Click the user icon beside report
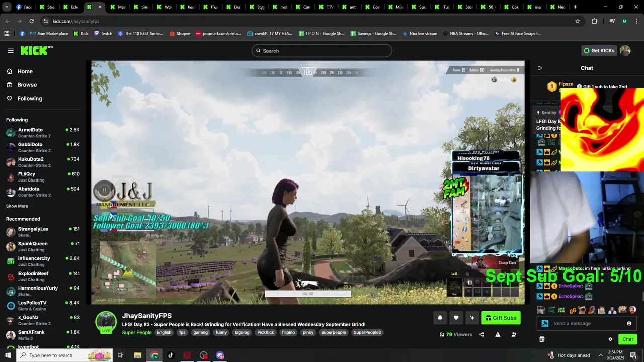 (514, 334)
